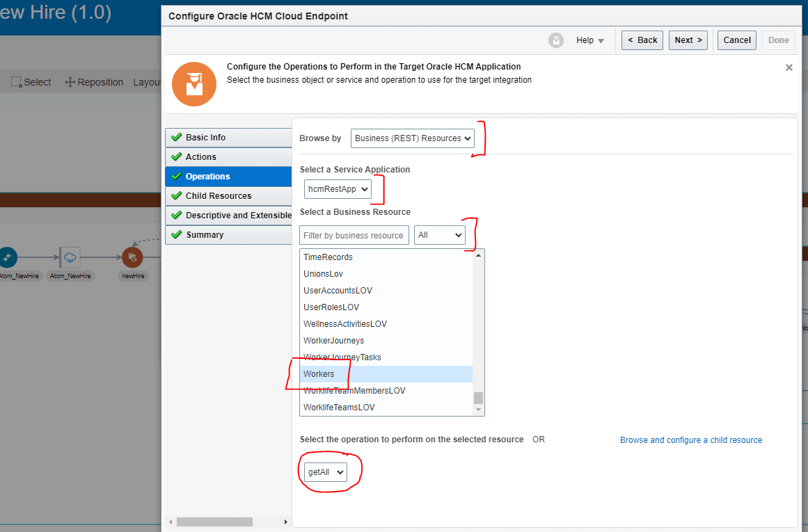Click the Atom_NewHire cloud invoke node
The height and width of the screenshot is (532, 808).
pos(70,257)
